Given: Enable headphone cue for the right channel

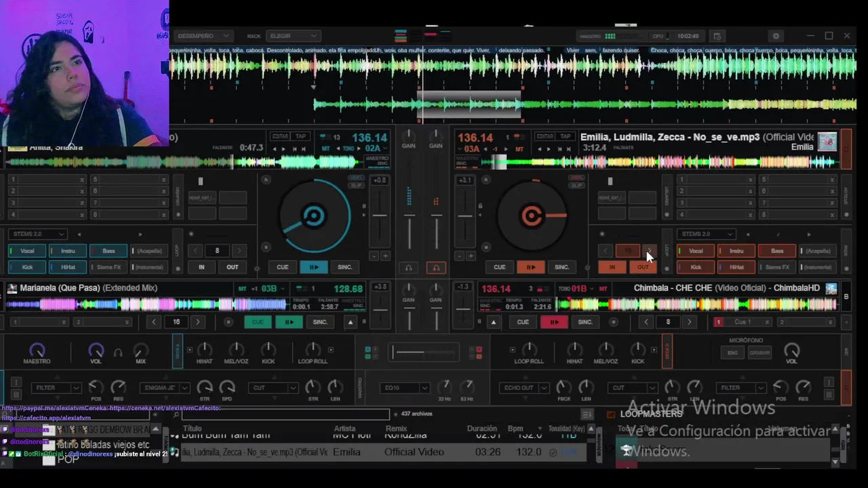Looking at the screenshot, I should point(435,268).
